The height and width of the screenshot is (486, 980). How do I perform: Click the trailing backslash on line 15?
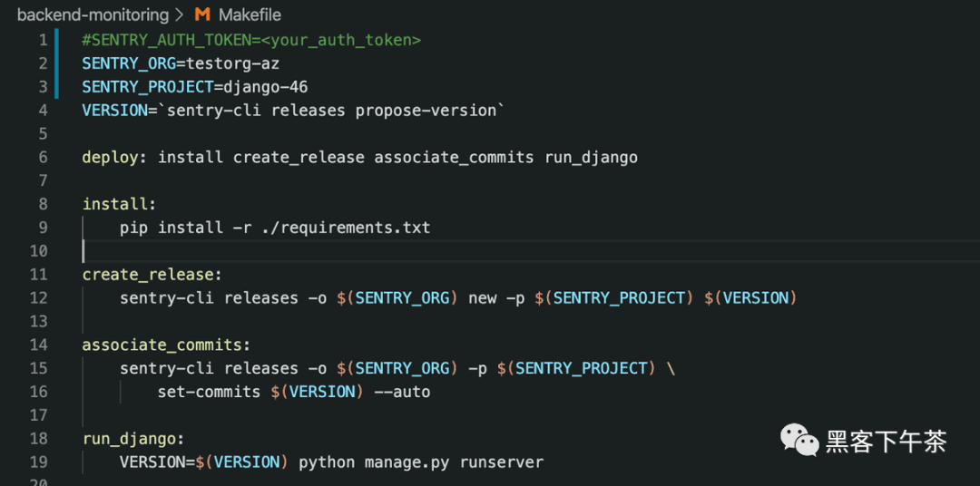click(671, 368)
